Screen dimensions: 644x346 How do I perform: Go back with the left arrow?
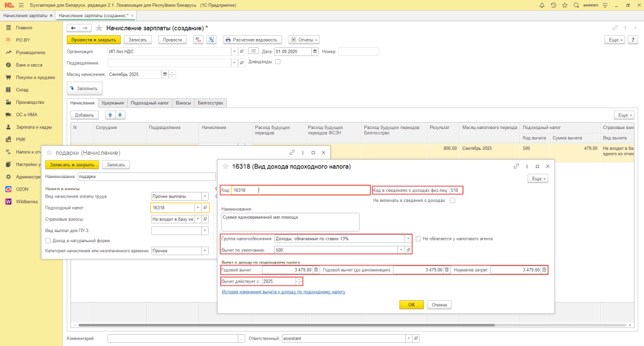pyautogui.click(x=73, y=28)
